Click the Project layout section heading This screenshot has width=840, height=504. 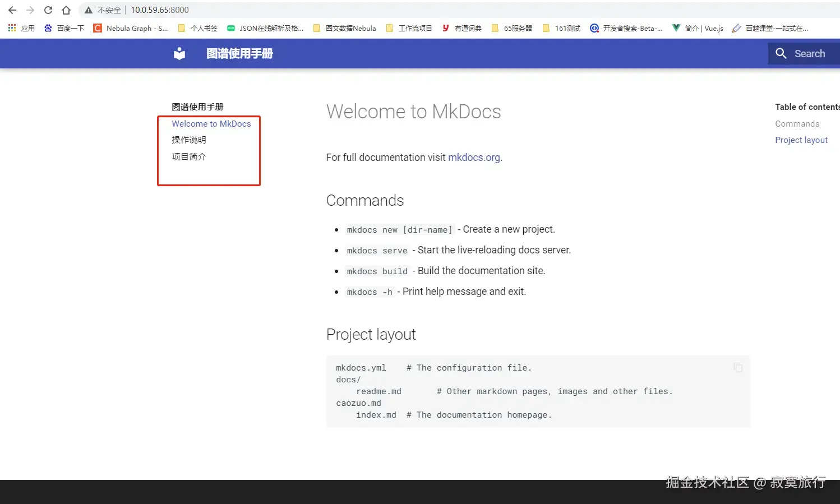[371, 335]
